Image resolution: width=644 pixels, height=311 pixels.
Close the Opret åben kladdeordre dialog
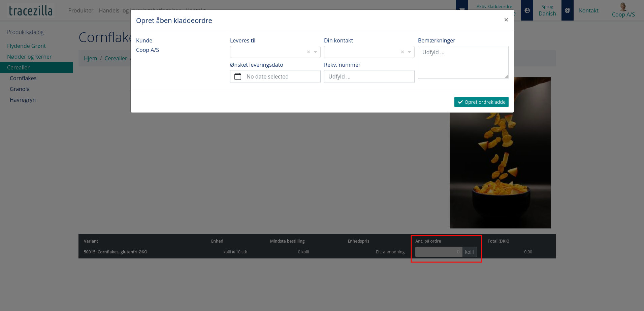(x=506, y=20)
